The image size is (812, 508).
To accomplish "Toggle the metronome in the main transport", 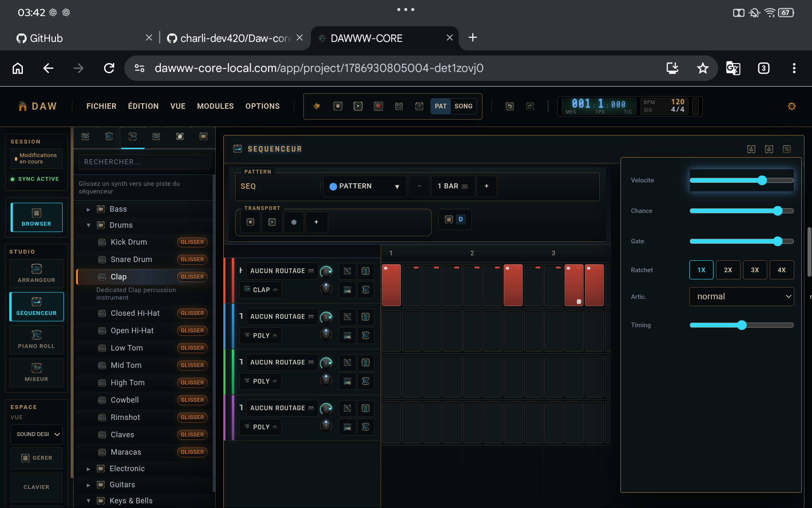I will tap(419, 106).
